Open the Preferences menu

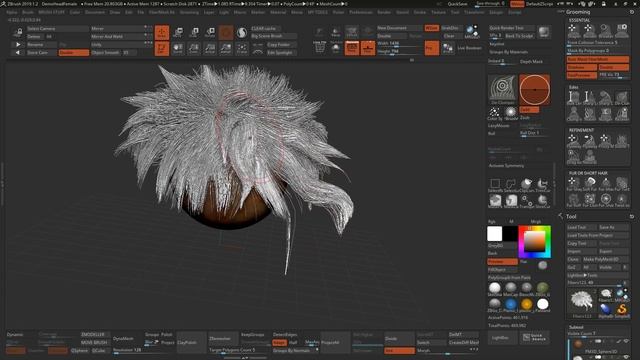[360, 12]
